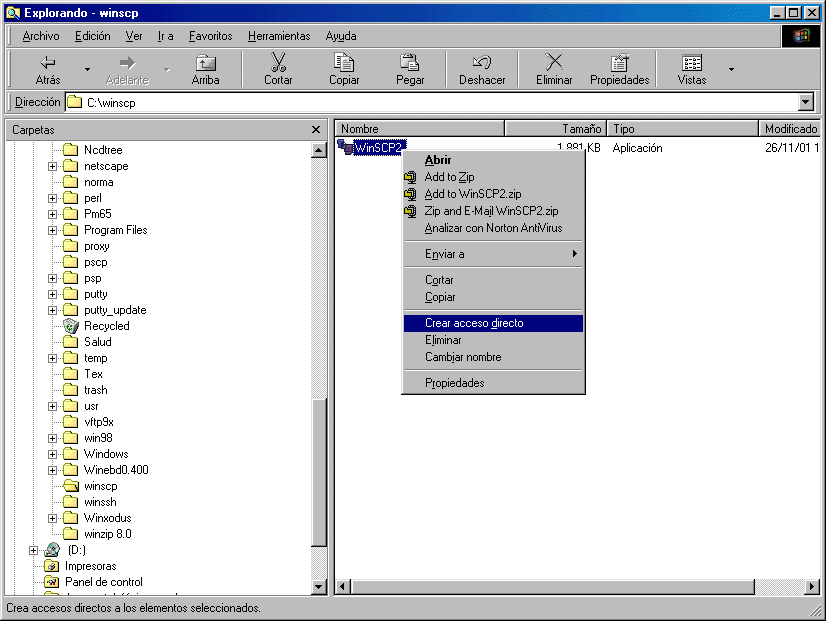
Task: Sort by the Tamaño column header
Action: [x=556, y=129]
